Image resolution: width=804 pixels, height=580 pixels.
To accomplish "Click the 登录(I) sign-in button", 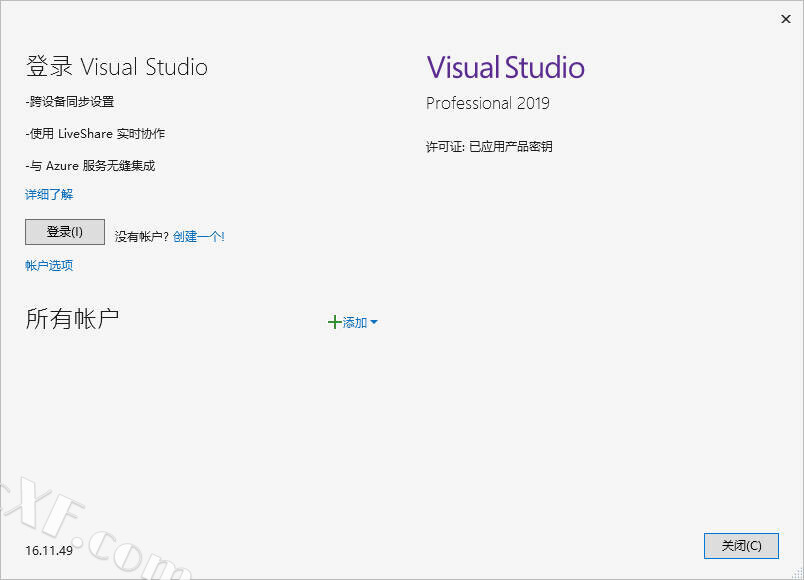I will [65, 232].
